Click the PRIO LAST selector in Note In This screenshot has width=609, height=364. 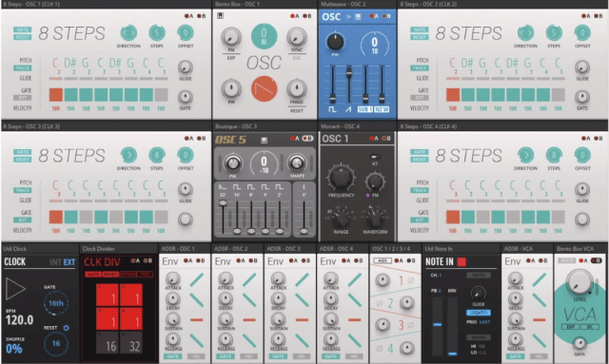tap(478, 322)
